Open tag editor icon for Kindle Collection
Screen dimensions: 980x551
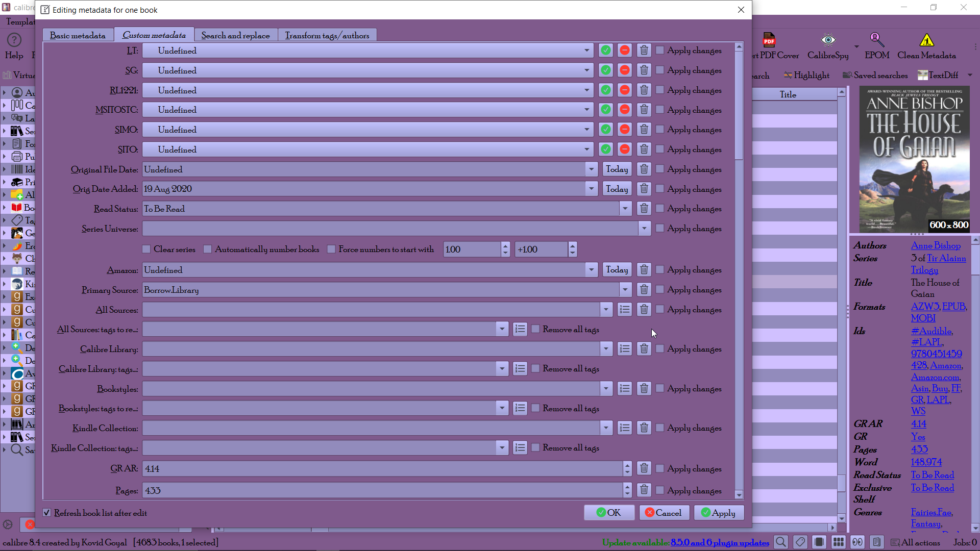pyautogui.click(x=624, y=428)
